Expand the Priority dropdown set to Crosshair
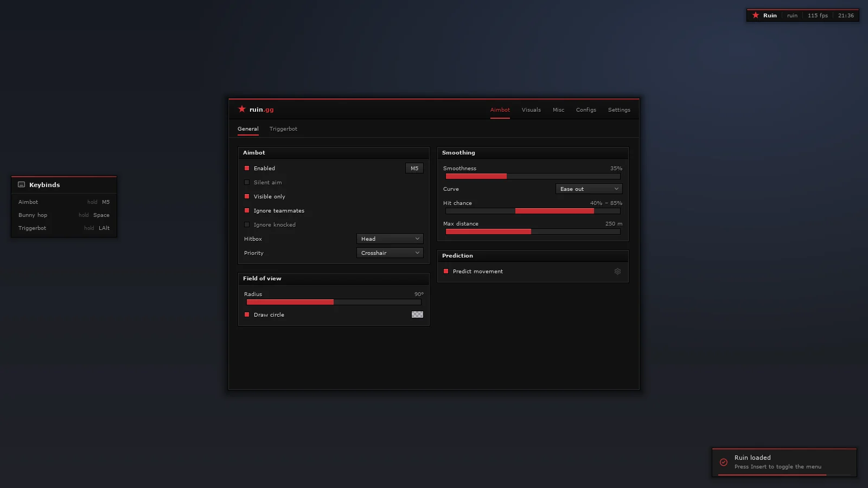 point(390,253)
